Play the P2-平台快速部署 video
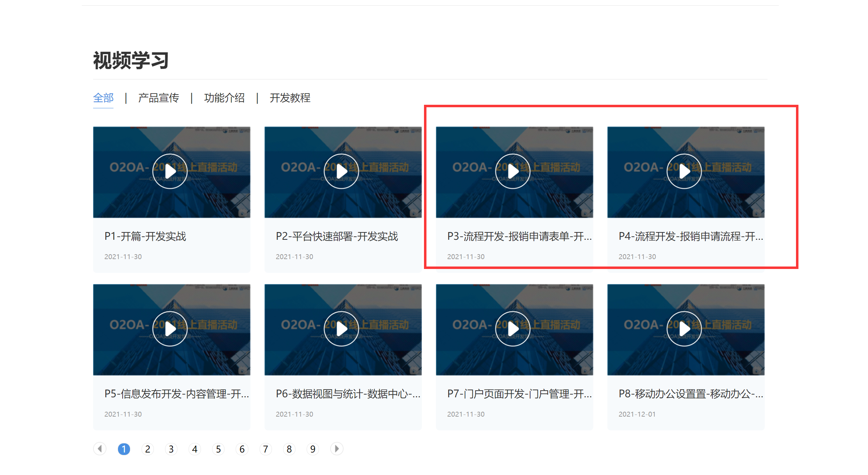Screen dimensions: 868x475 341,172
